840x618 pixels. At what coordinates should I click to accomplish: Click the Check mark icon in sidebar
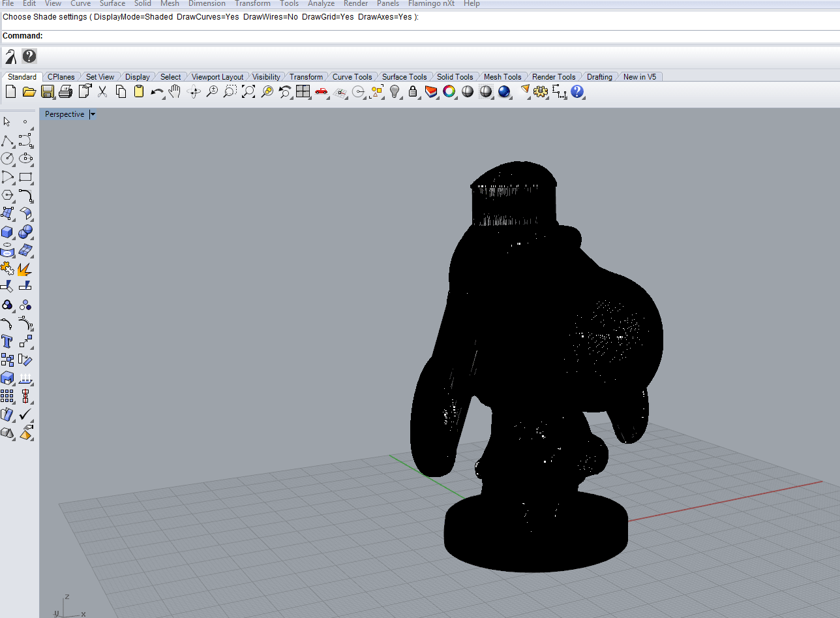tap(25, 414)
